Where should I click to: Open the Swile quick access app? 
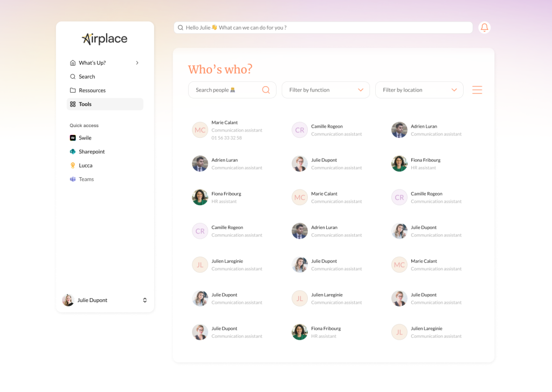85,138
